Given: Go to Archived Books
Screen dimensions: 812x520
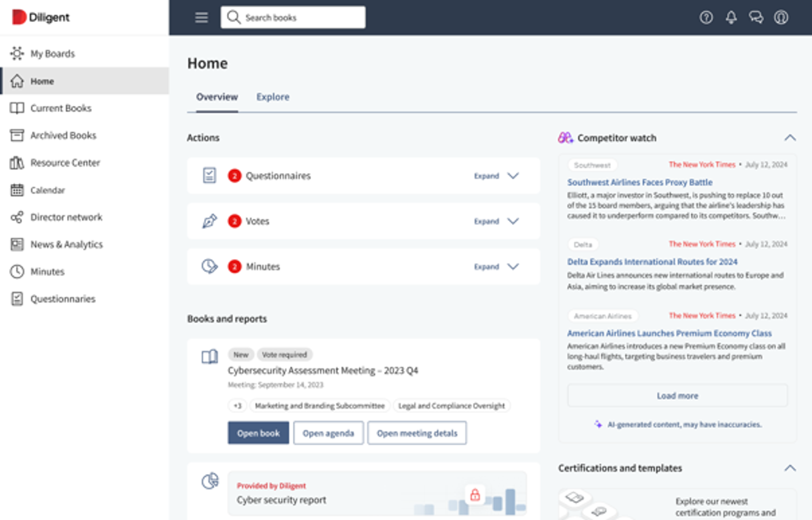Looking at the screenshot, I should 84,135.
